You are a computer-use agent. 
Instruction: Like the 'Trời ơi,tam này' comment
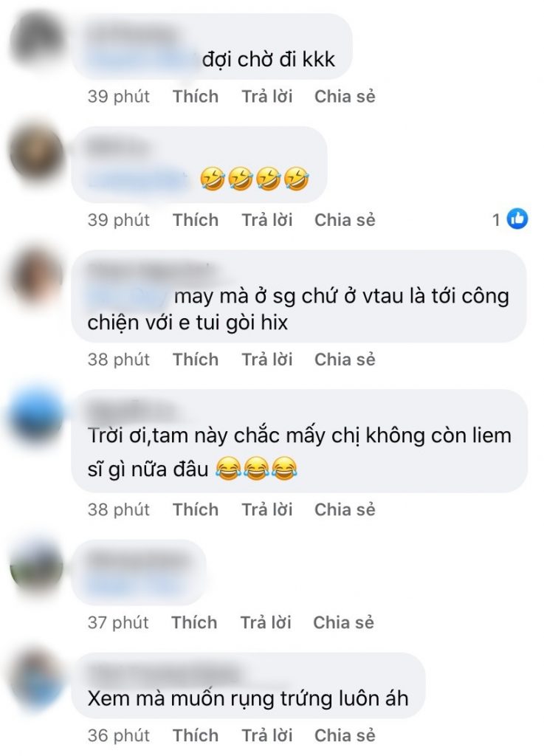pos(196,509)
